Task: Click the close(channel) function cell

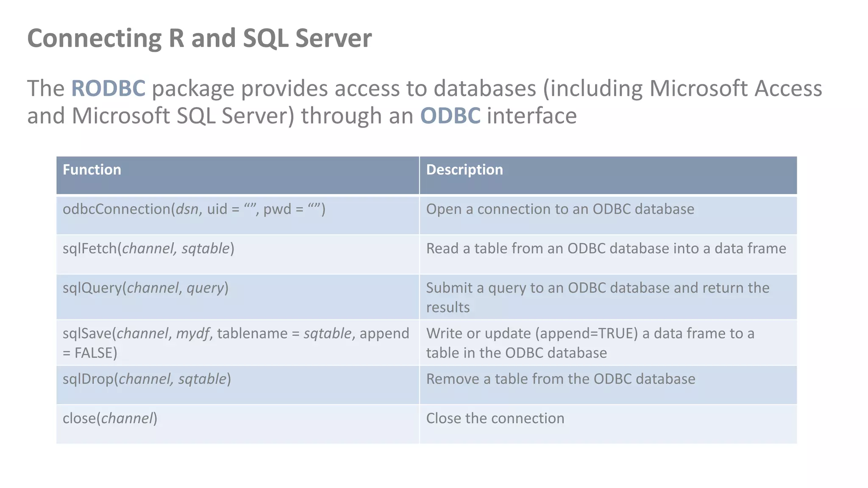Action: point(110,419)
